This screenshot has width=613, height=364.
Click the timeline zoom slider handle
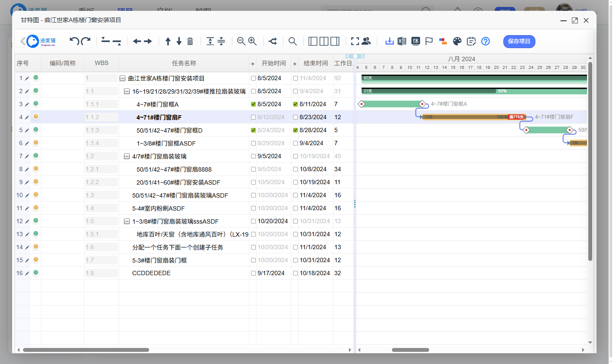(x=355, y=56)
